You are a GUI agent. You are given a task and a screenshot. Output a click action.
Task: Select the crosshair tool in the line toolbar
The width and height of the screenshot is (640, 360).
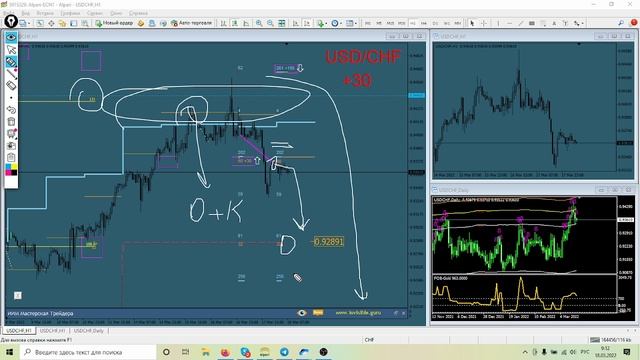(484, 24)
